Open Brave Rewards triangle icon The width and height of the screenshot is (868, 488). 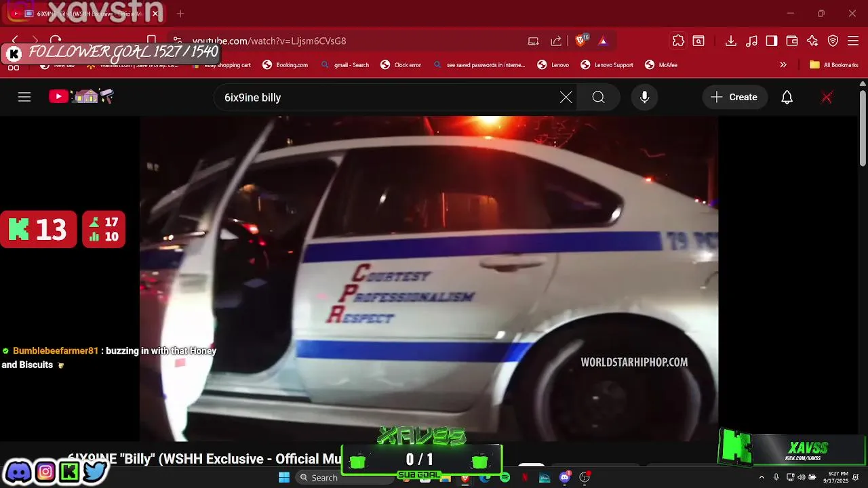click(603, 41)
